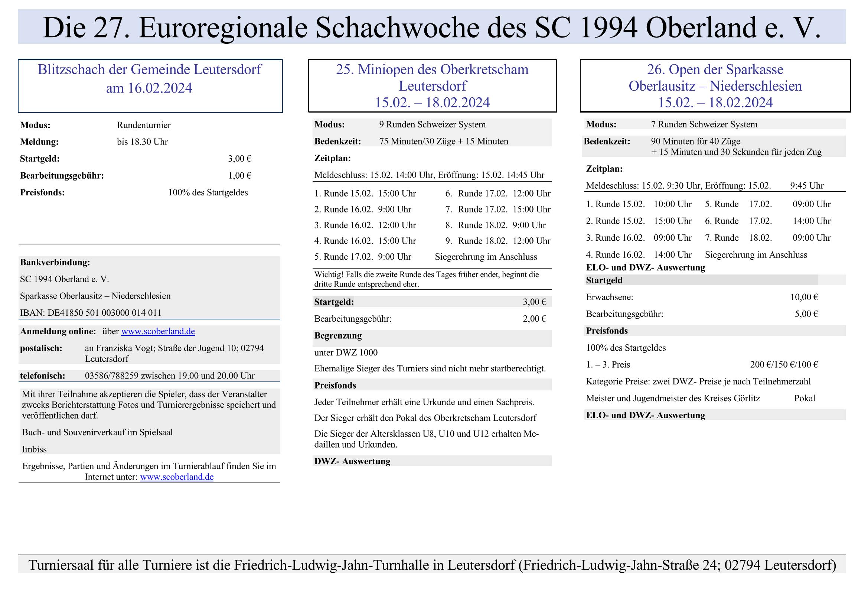Click the '200 €/150 €/100 €' prize amounts
This screenshot has width=868, height=614.
coord(784,365)
